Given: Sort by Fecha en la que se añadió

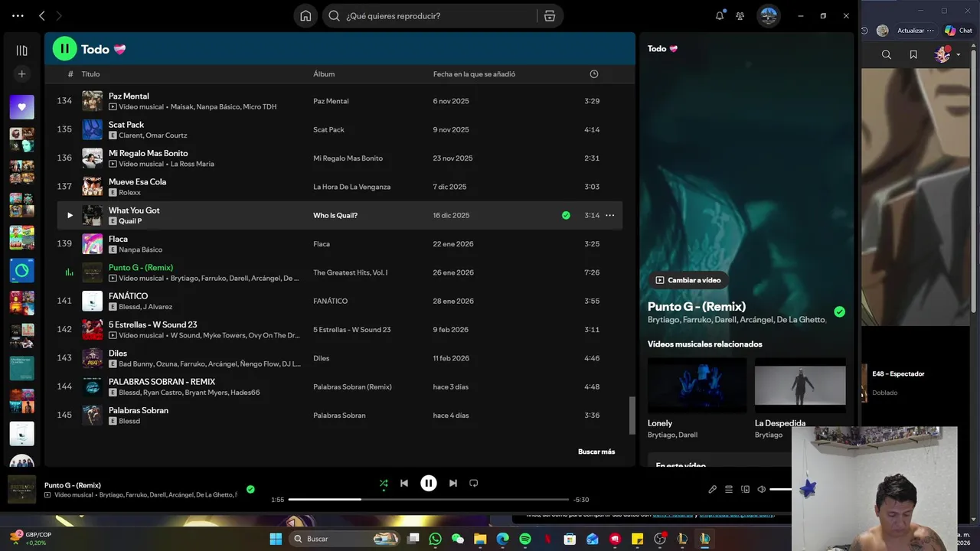Looking at the screenshot, I should coord(474,74).
